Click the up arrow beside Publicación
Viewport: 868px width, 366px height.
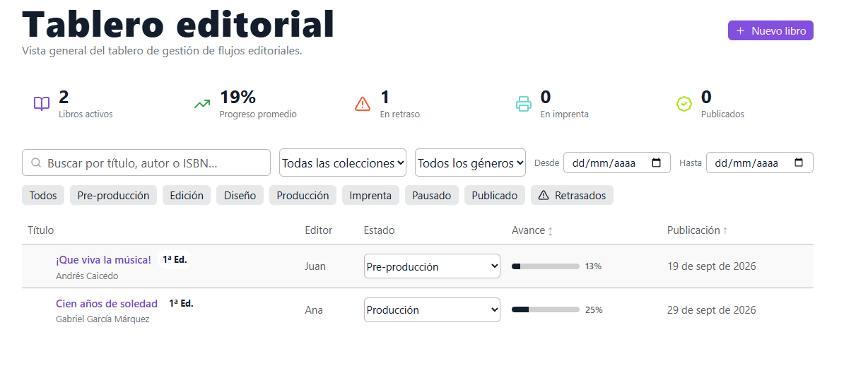(x=725, y=231)
